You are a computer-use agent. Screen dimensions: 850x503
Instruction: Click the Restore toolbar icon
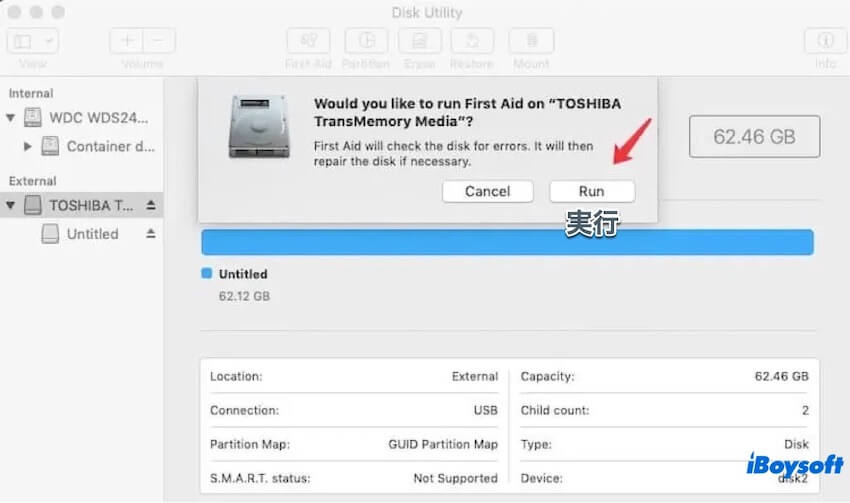click(x=472, y=41)
